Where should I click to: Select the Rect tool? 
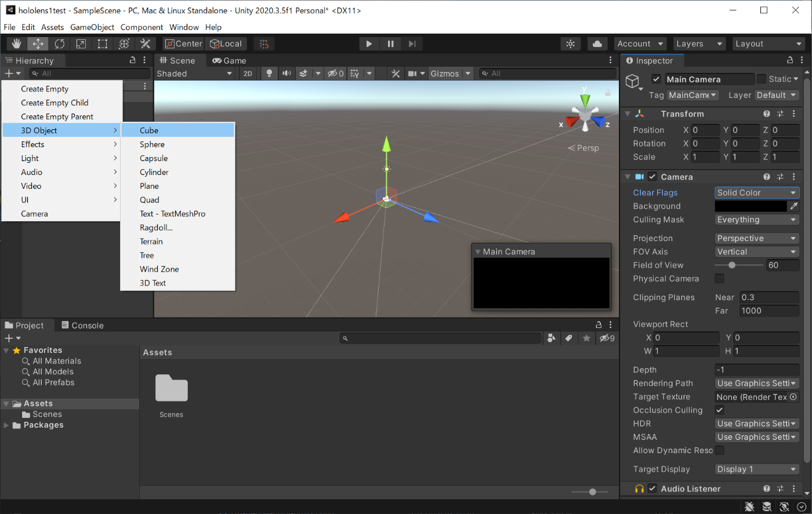point(103,43)
